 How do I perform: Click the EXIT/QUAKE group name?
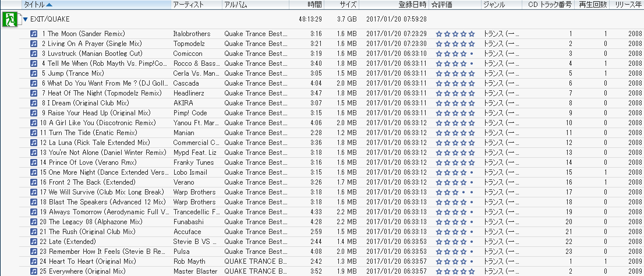pyautogui.click(x=49, y=19)
